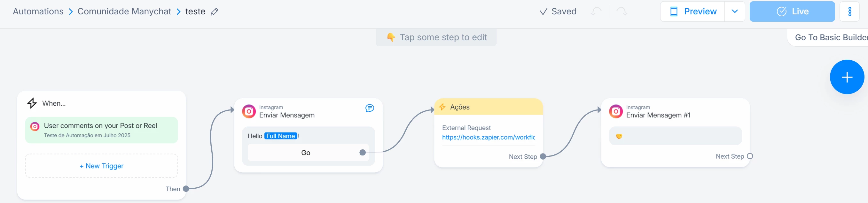Open Automations breadcrumb
This screenshot has height=203, width=868.
(38, 11)
